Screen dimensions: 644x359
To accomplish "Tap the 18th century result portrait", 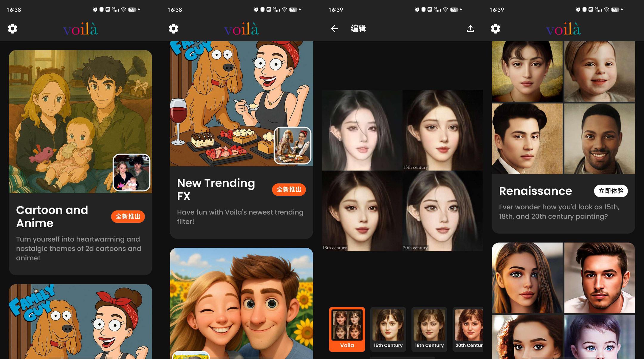I will 362,211.
